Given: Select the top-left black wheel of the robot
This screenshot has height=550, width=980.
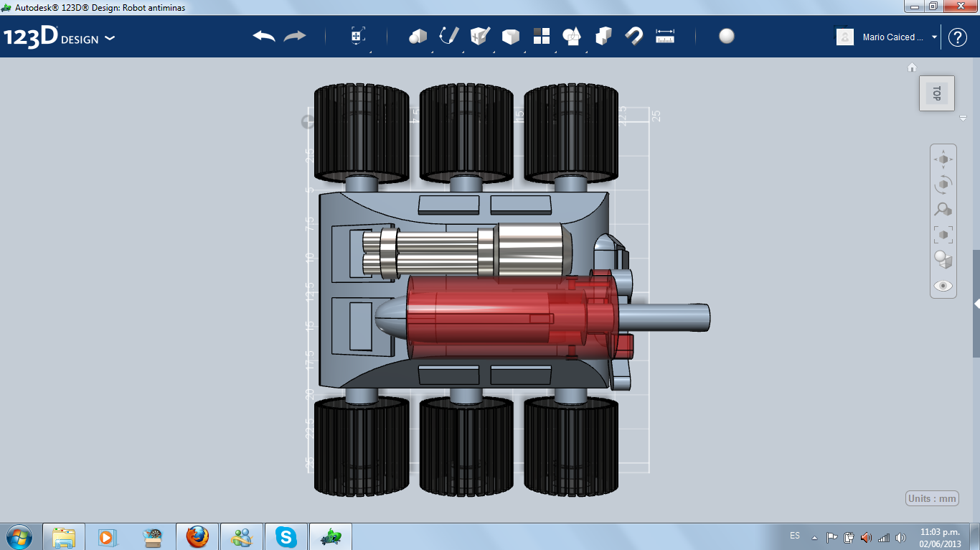Looking at the screenshot, I should pos(362,134).
